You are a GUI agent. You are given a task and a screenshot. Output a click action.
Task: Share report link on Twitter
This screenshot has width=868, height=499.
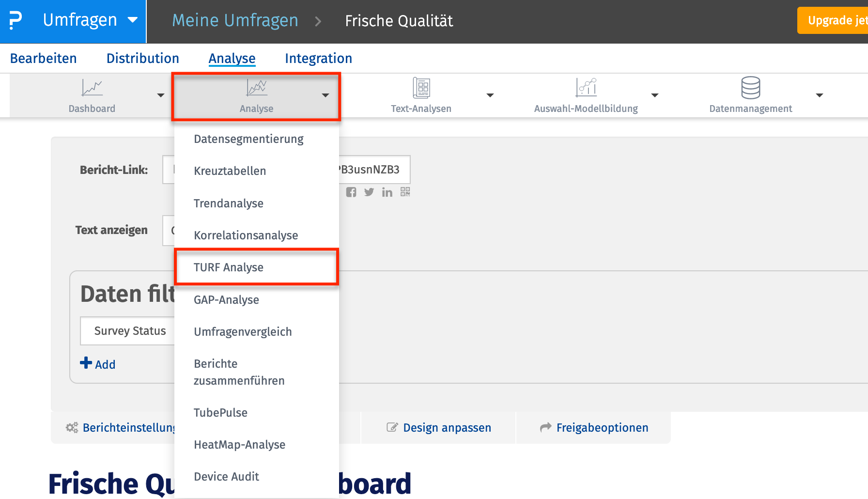pos(369,192)
